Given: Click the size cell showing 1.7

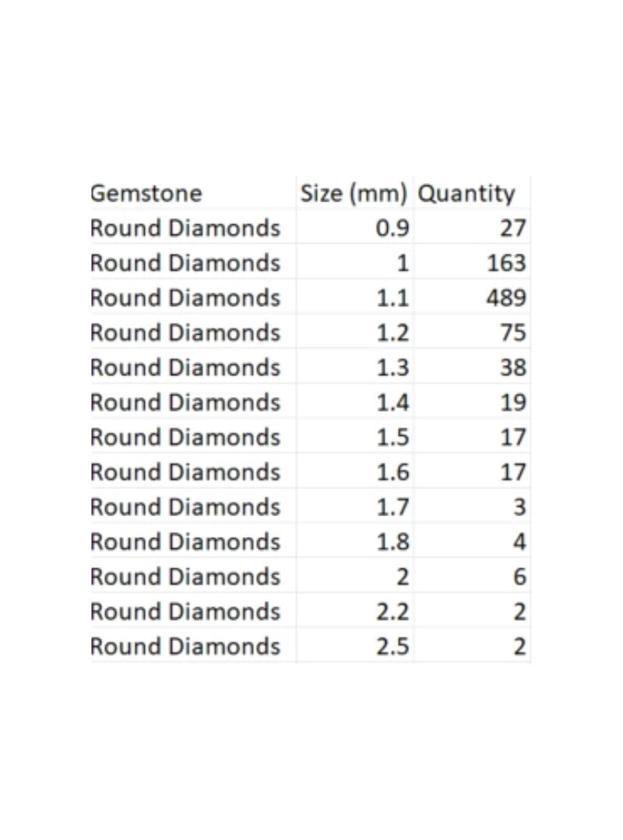Looking at the screenshot, I should [392, 507].
